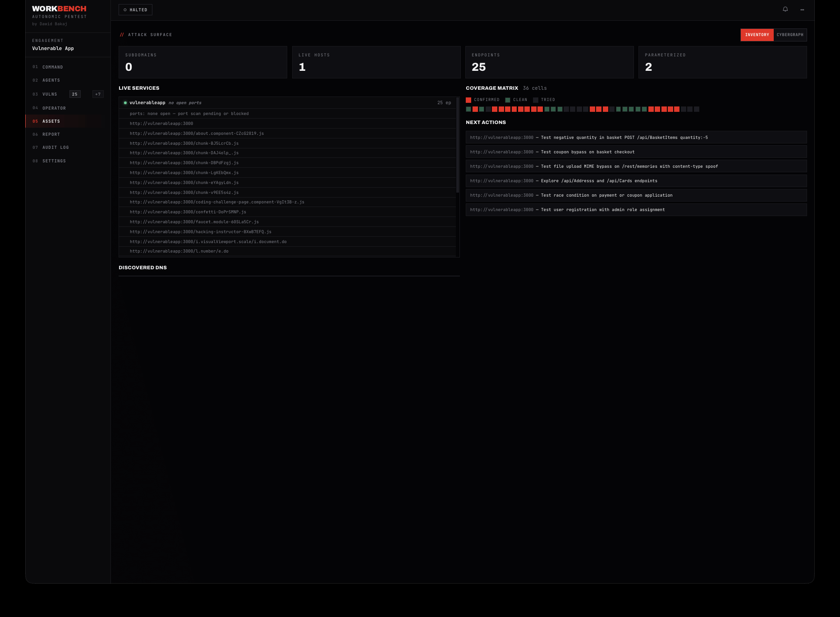Viewport: 840px width, 617px height.
Task: Select the 'ports: none open' status row
Action: 287,114
